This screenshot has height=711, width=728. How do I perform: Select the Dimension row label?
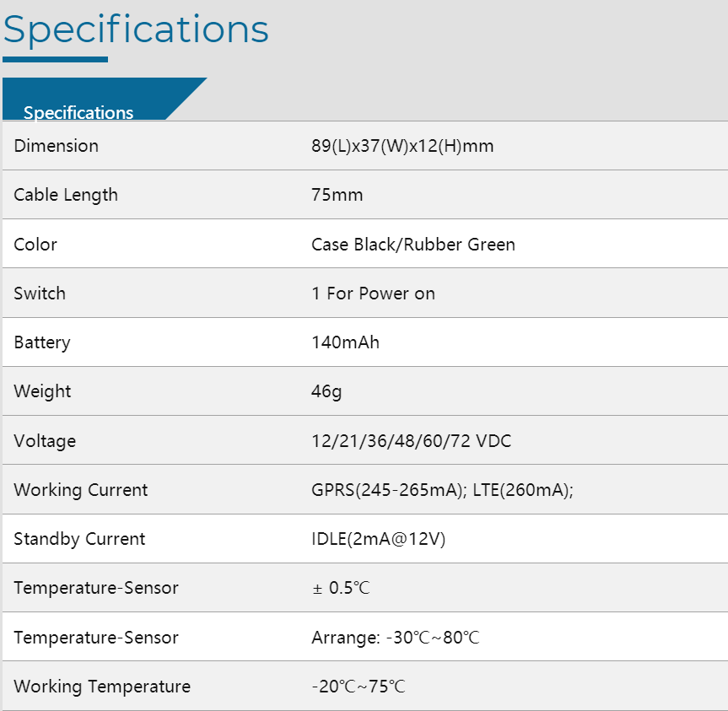pyautogui.click(x=56, y=146)
